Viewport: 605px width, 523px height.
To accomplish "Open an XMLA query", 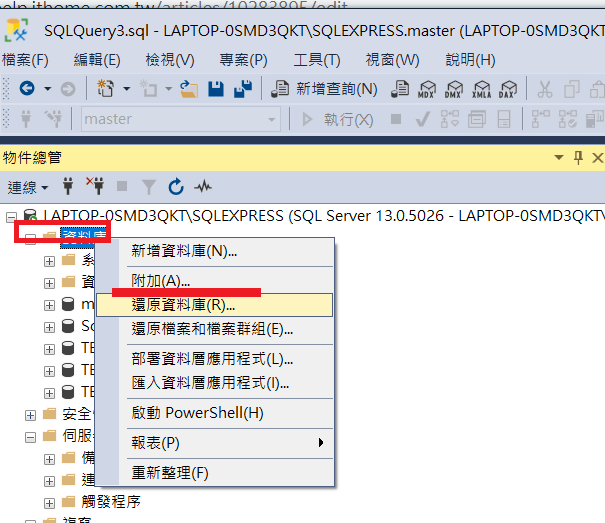I will point(482,89).
